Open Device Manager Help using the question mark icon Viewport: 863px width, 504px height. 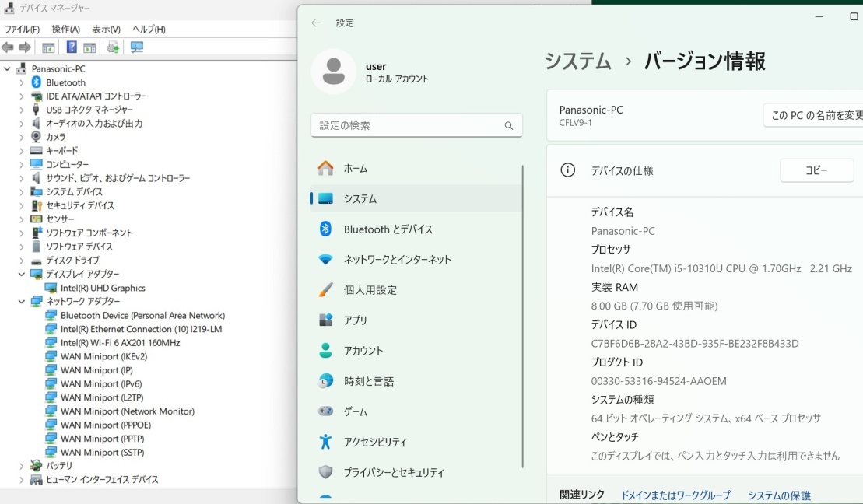pos(72,47)
